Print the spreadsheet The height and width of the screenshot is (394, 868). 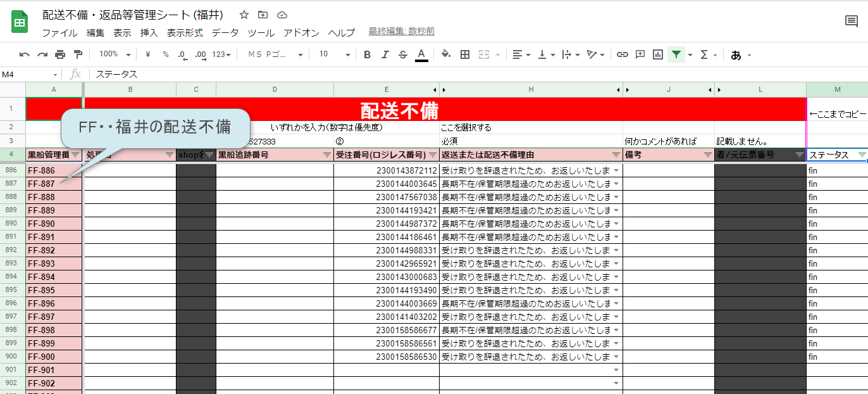tap(60, 54)
